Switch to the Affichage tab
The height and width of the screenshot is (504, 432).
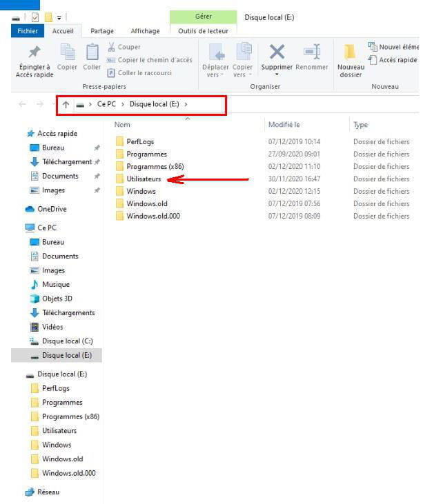click(145, 31)
